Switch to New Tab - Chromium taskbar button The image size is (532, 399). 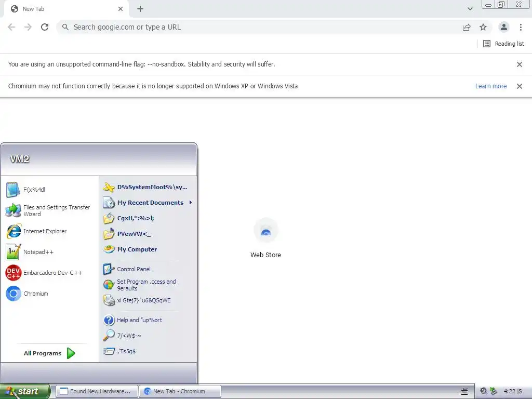coord(180,391)
